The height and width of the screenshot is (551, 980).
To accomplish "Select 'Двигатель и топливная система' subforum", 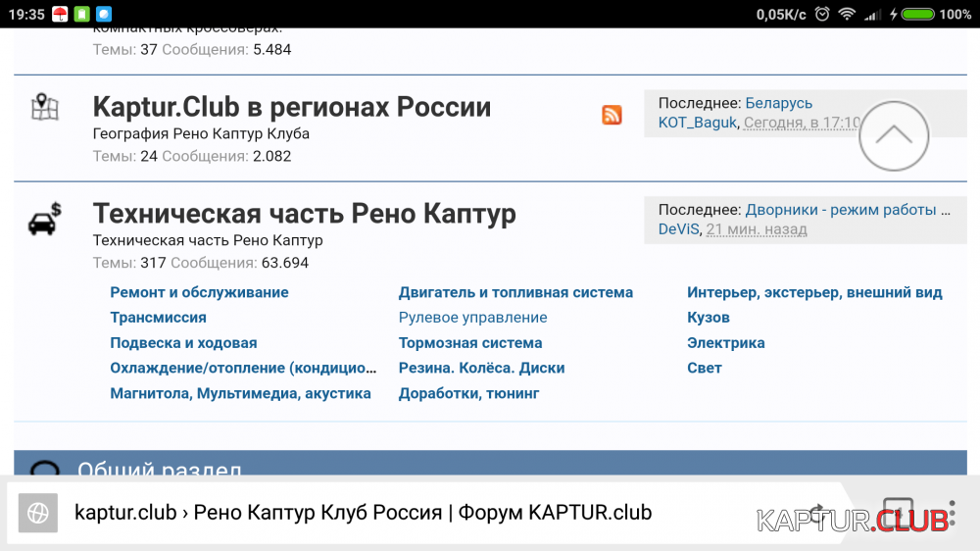I will click(515, 292).
